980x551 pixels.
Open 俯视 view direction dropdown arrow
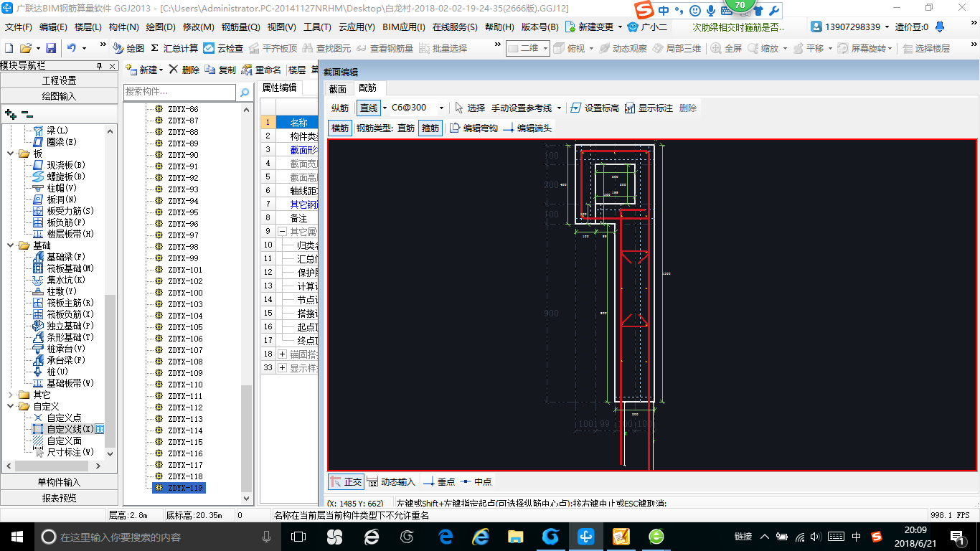pos(591,48)
